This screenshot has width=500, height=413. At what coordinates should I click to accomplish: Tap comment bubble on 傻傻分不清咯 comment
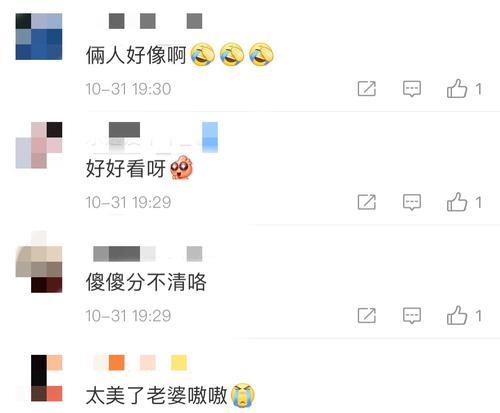[412, 316]
